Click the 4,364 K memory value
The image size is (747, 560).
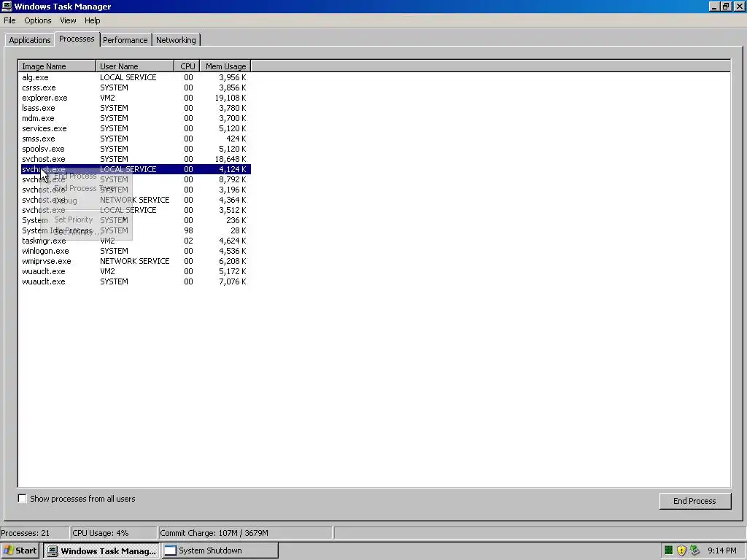point(233,200)
